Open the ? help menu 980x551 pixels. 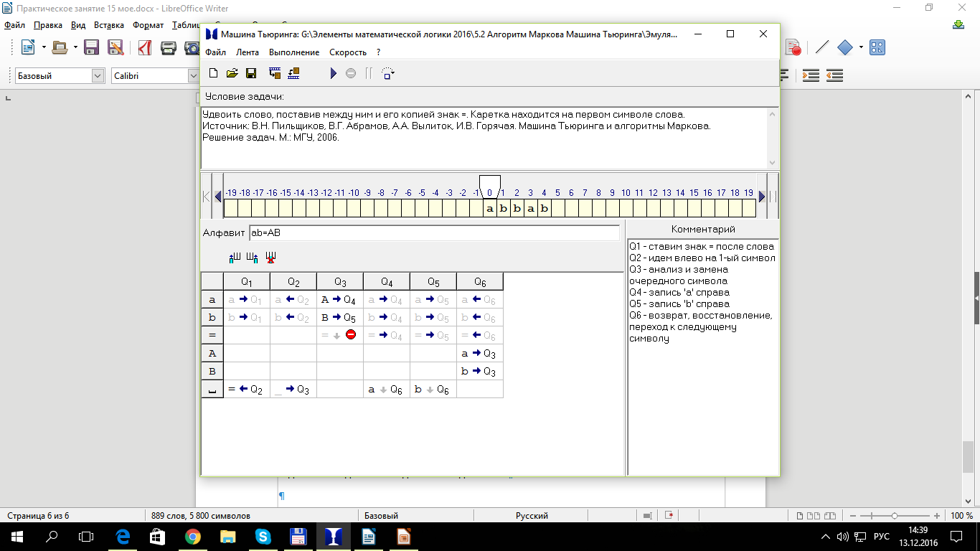click(x=378, y=52)
